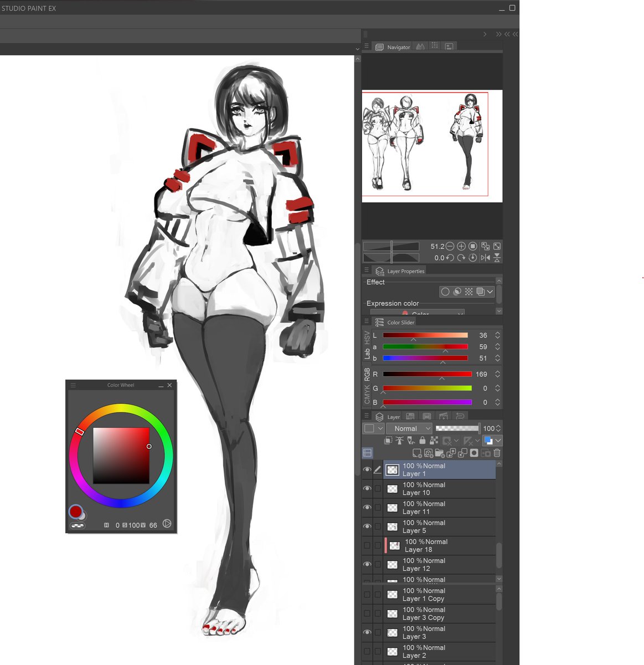Toggle Set as draft layer
The width and height of the screenshot is (644, 665).
tap(411, 441)
